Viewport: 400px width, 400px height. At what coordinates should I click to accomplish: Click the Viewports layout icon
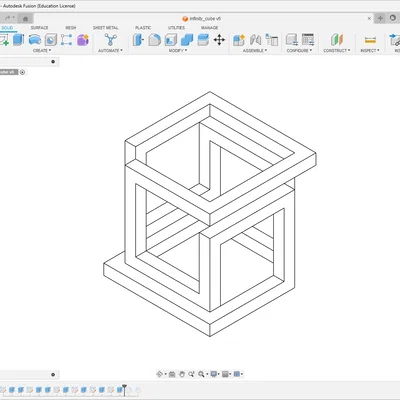pos(237,374)
